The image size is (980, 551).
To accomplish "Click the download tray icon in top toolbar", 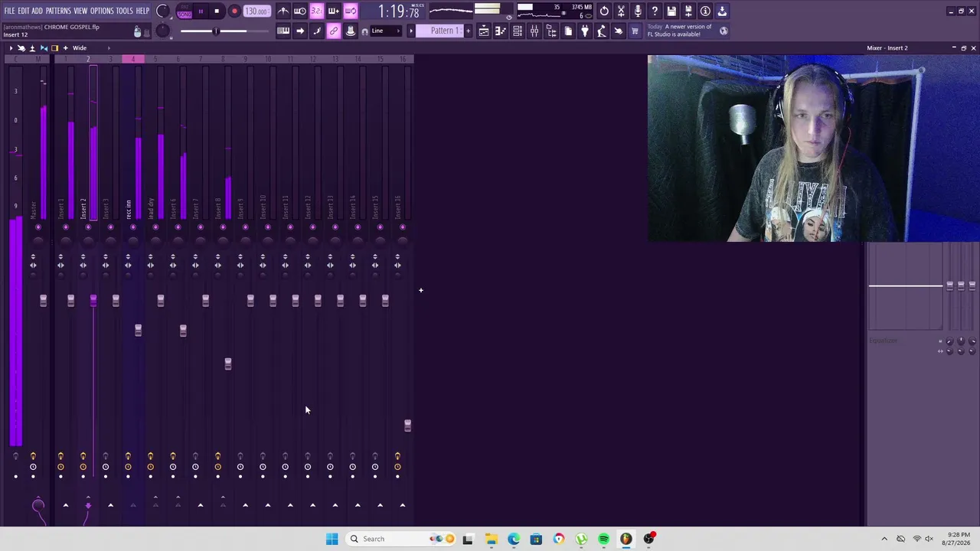I will tap(722, 11).
